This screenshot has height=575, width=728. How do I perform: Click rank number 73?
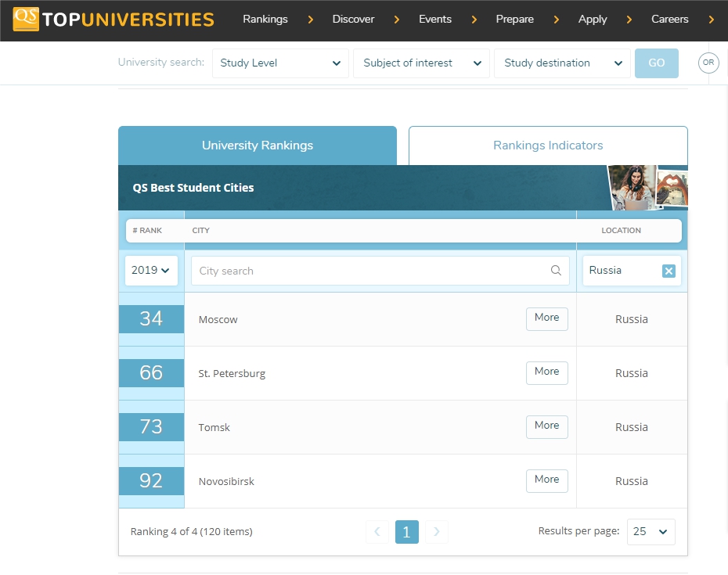coord(151,426)
